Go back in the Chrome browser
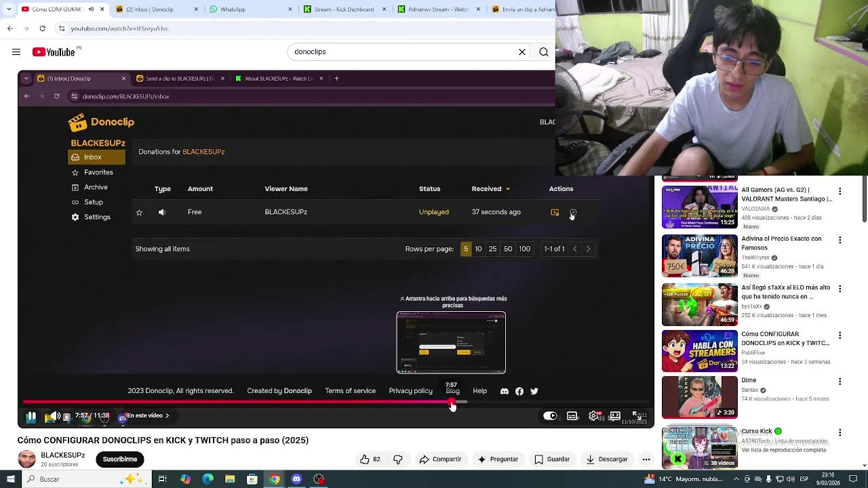Viewport: 868px width, 488px height. point(9,28)
